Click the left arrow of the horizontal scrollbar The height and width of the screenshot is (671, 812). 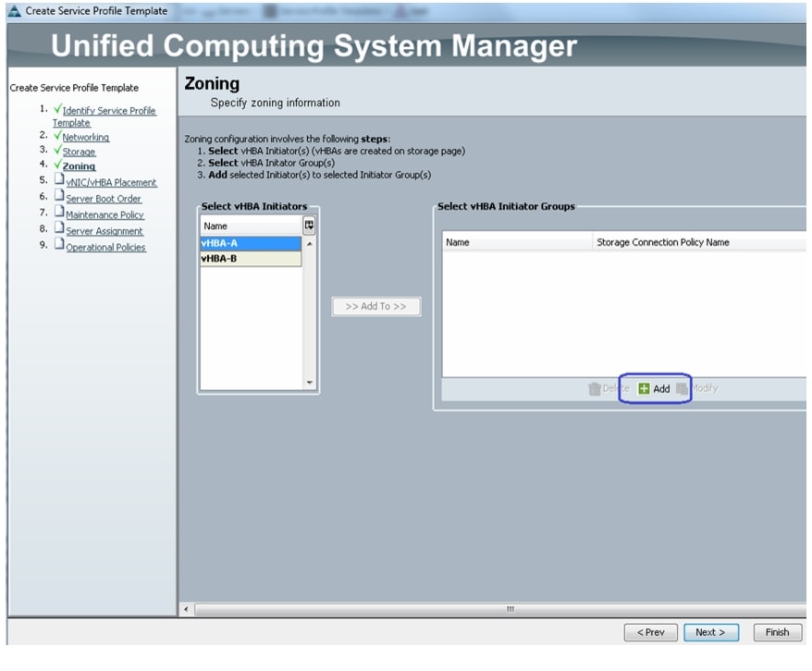187,609
